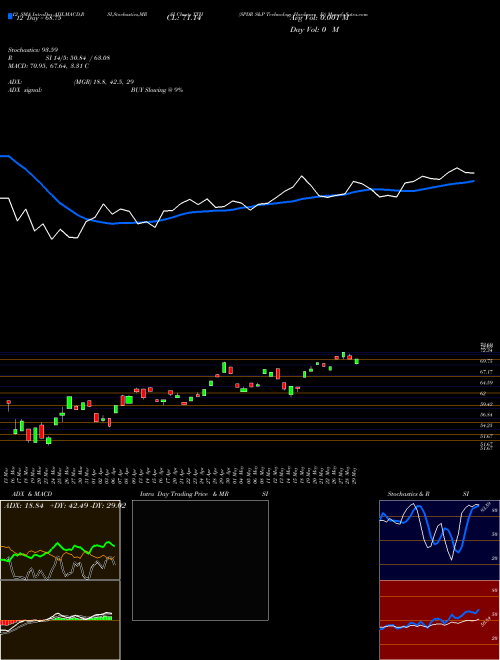Image resolution: width=500 pixels, height=660 pixels.
Task: Click the 'CL: 71.14' closing price text
Action: [x=185, y=18]
